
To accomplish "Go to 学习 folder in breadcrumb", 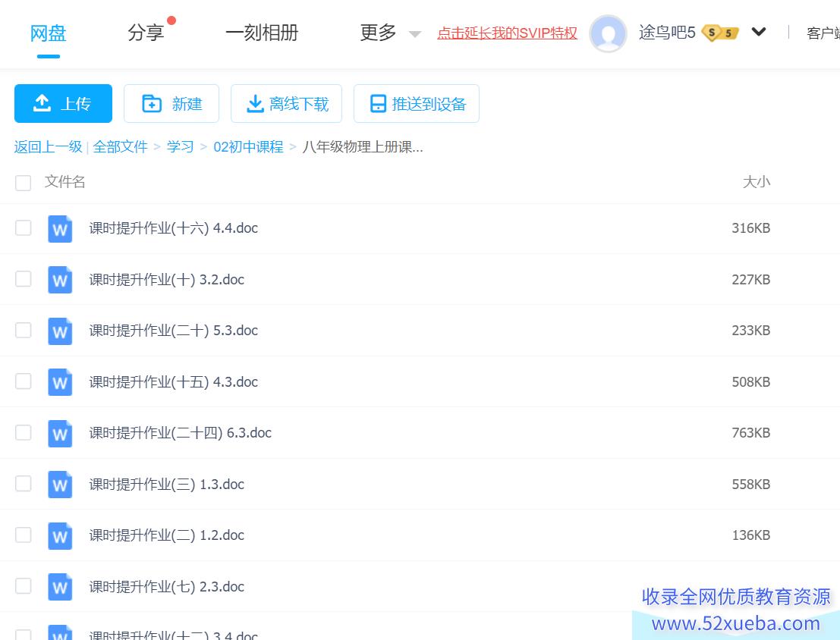I will [x=180, y=147].
